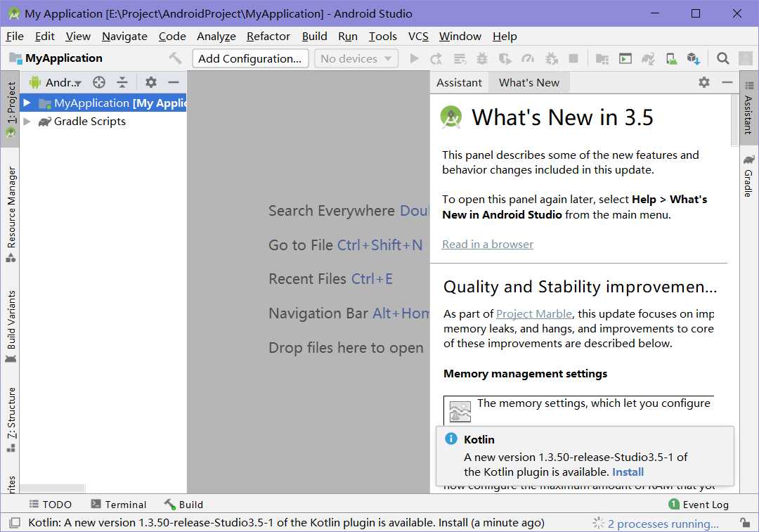
Task: Click the Make Project hammer icon
Action: [x=175, y=58]
